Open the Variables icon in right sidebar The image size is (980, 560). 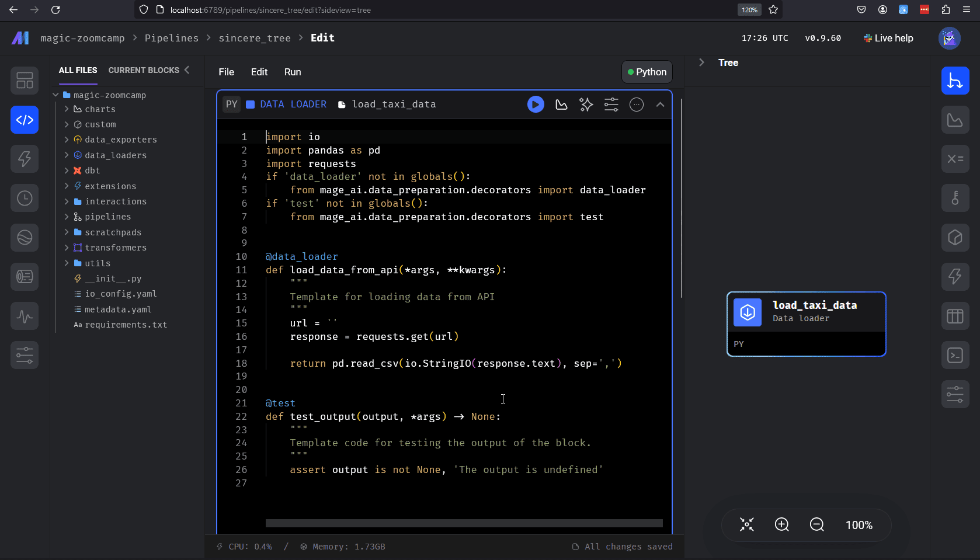[x=955, y=159]
